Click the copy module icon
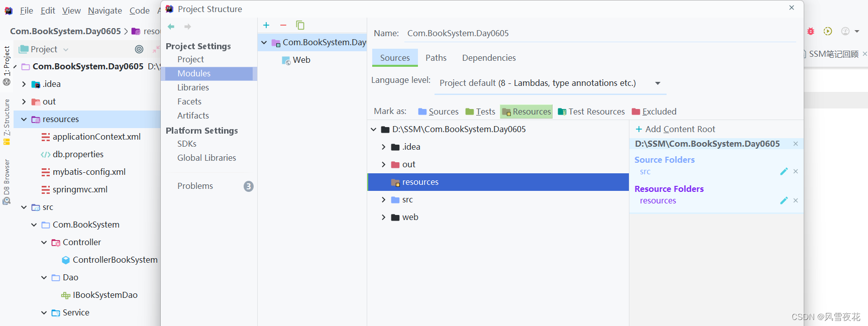Viewport: 868px width, 326px height. [x=300, y=25]
